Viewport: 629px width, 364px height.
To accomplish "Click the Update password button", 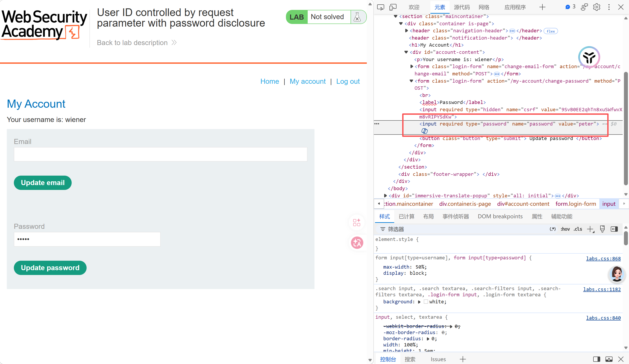I will point(50,268).
